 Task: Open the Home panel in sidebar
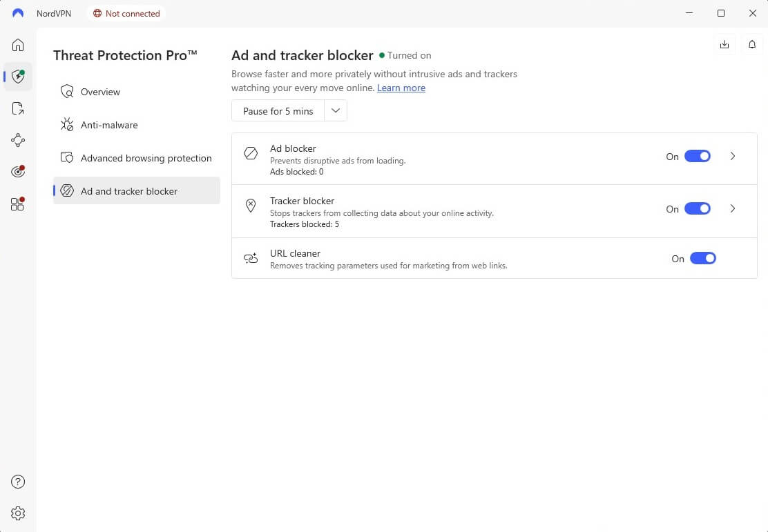(x=18, y=44)
